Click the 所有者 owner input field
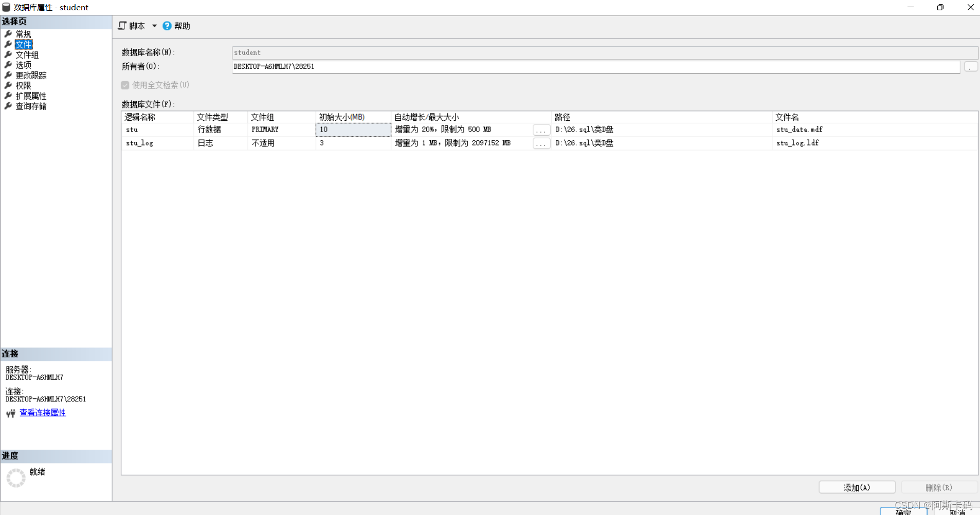Viewport: 980px width, 515px height. coord(596,67)
